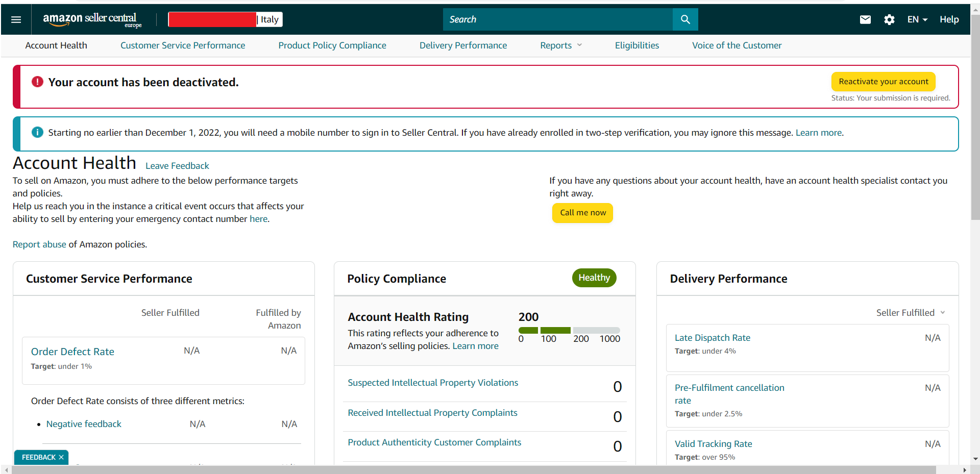Click the blue info notice icon

coord(37,132)
